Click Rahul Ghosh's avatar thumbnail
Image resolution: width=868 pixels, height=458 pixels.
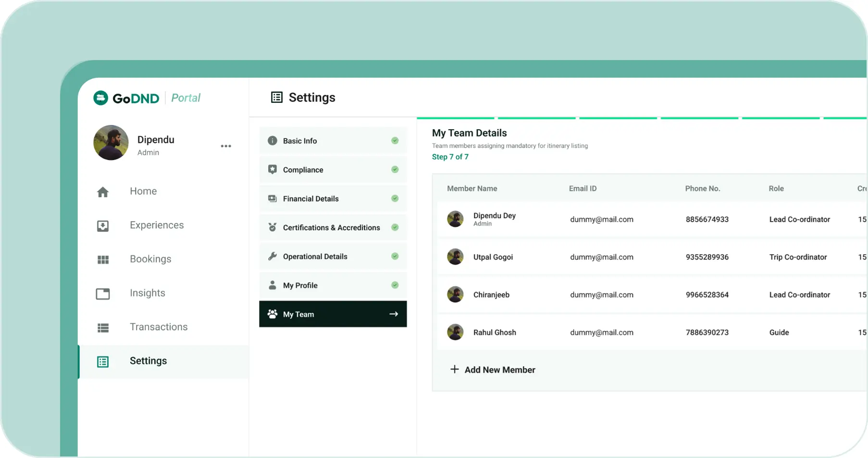(455, 332)
